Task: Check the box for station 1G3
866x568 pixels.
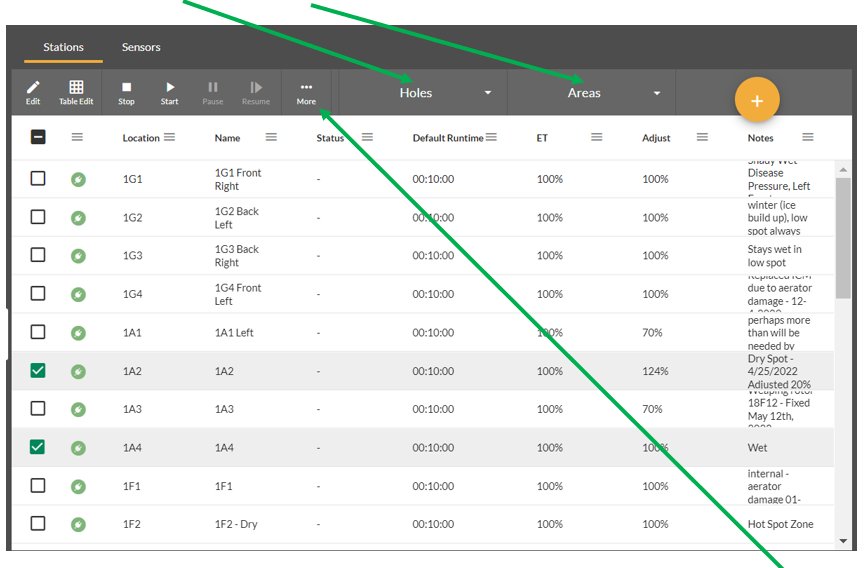Action: point(38,255)
